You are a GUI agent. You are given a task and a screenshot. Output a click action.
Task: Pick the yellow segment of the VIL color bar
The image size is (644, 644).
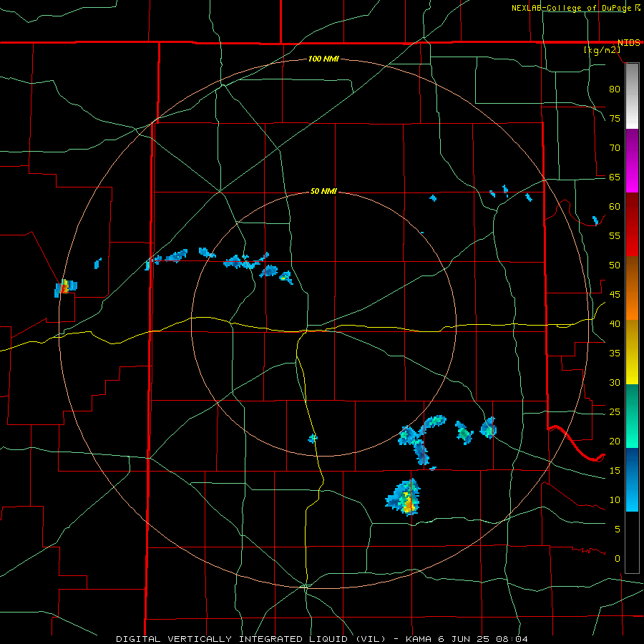[x=632, y=352]
